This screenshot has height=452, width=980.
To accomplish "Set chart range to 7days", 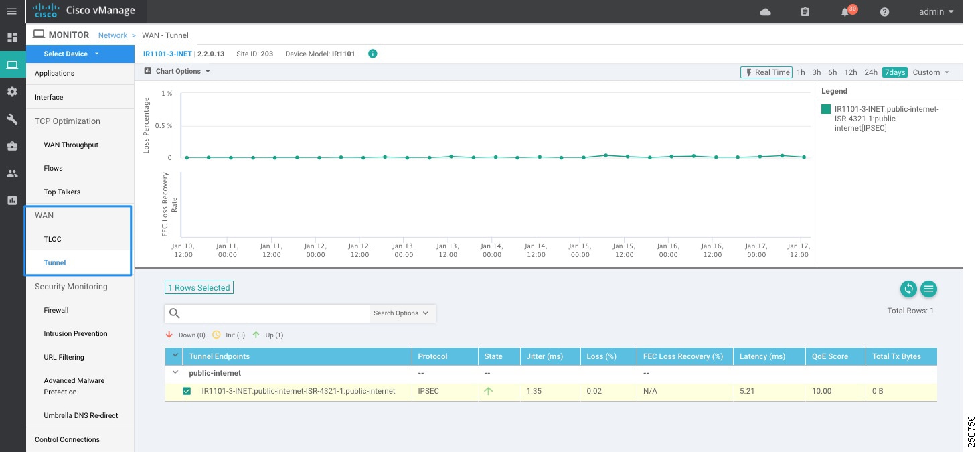I will [895, 72].
